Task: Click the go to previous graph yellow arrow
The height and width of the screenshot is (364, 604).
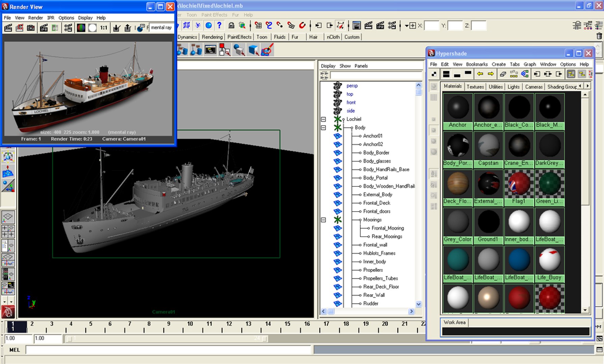Action: pos(480,74)
